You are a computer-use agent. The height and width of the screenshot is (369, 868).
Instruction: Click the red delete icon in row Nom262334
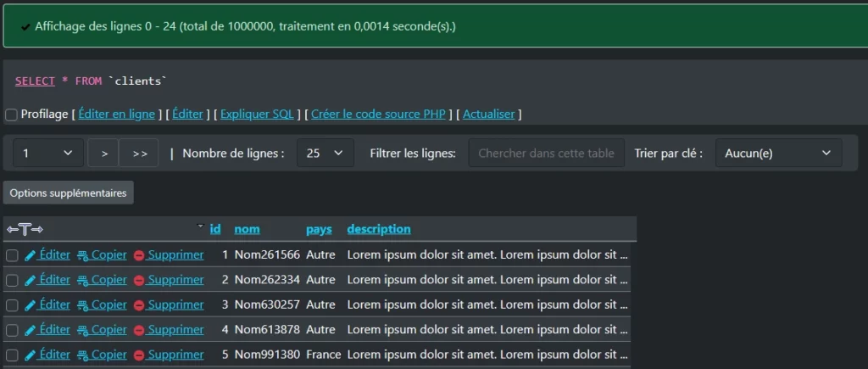click(x=139, y=281)
